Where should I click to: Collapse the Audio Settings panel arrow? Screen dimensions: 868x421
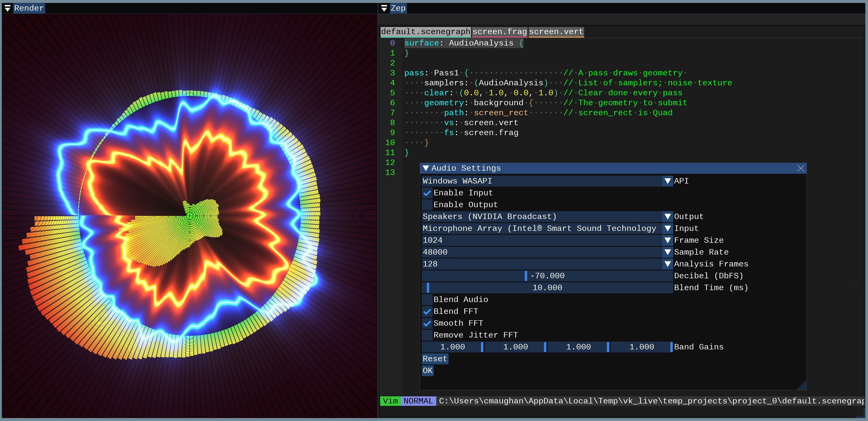tap(426, 168)
